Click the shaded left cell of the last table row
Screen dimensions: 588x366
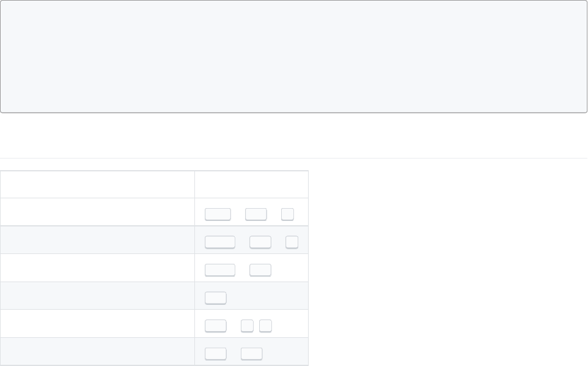98,351
